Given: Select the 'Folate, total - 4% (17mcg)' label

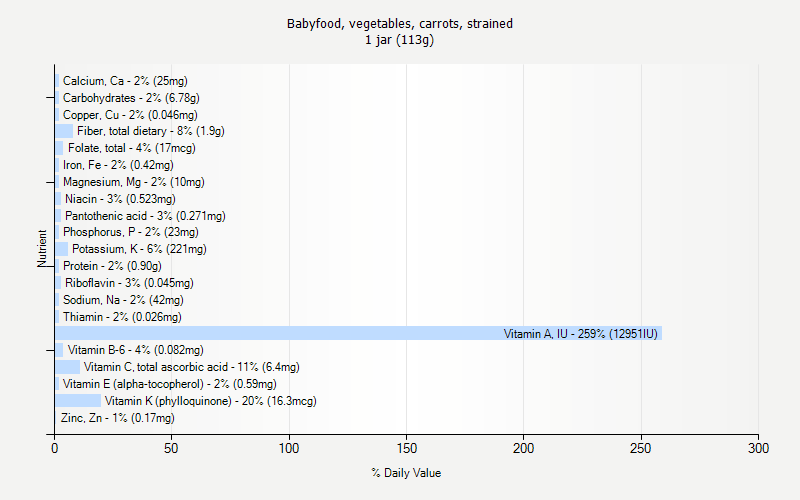Looking at the screenshot, I should (132, 148).
